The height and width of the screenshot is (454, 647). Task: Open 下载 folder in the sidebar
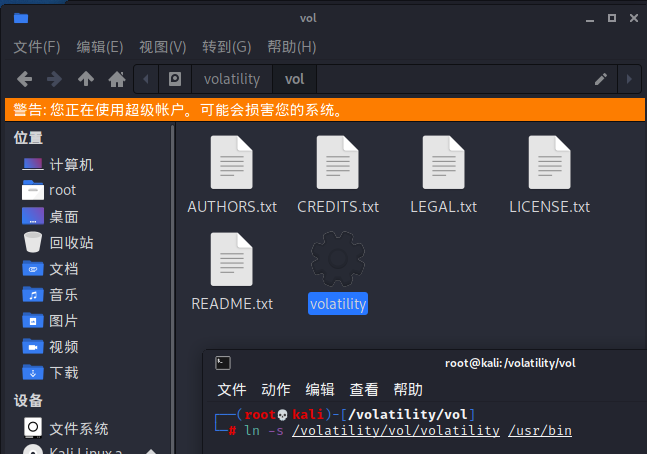[50, 373]
